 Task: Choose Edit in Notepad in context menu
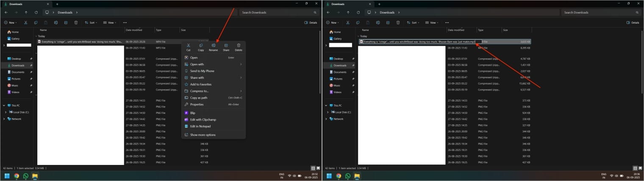pos(213,126)
